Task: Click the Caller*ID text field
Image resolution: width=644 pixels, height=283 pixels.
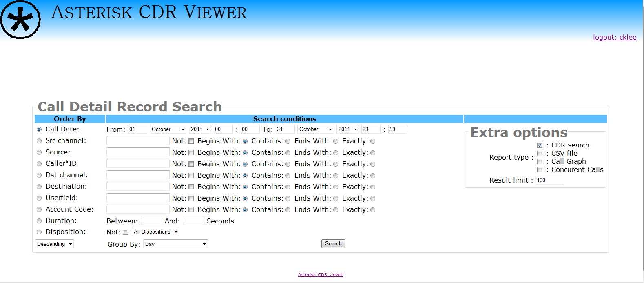Action: tap(138, 163)
